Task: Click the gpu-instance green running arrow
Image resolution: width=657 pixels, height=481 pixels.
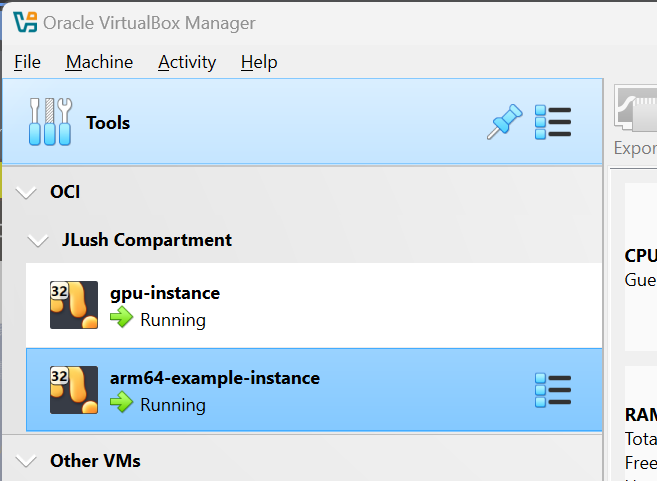Action: 122,320
